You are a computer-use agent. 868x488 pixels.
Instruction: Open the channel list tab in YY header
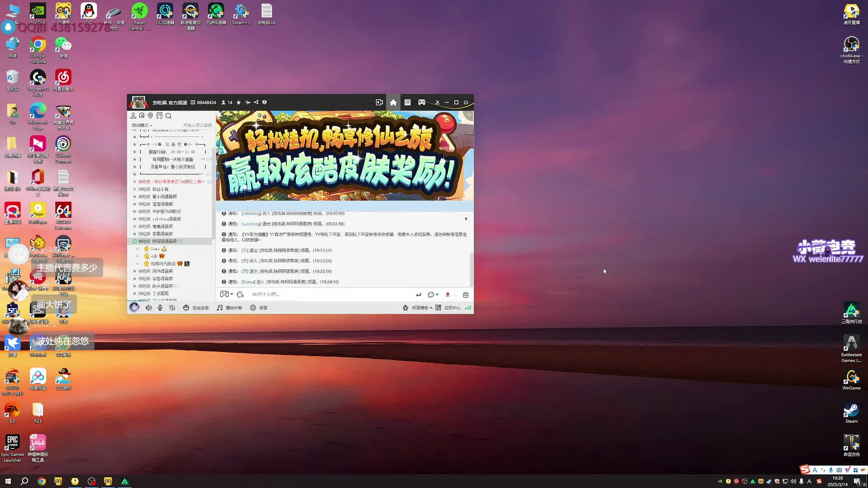tap(407, 103)
